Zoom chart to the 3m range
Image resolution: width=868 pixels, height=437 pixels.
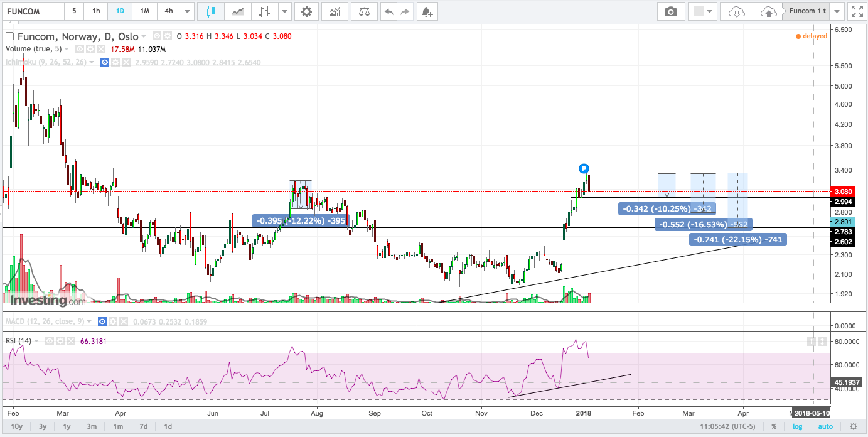point(92,427)
